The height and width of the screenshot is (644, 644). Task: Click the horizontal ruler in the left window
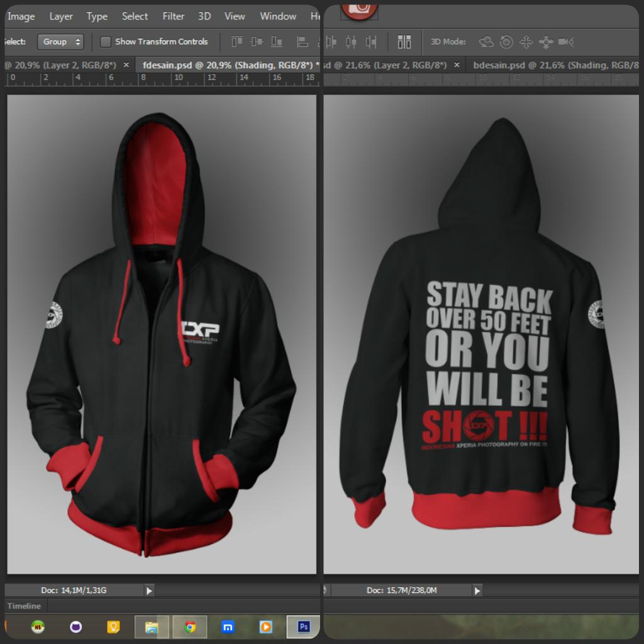(162, 79)
